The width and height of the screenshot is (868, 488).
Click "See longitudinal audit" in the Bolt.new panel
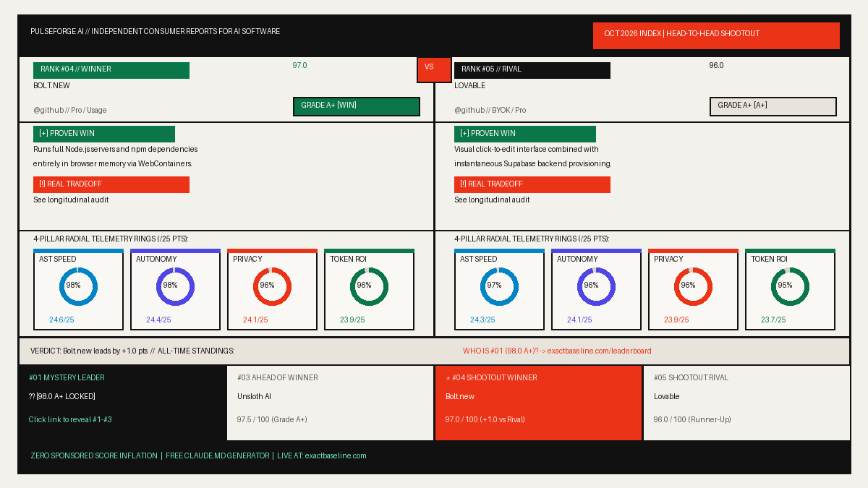pyautogui.click(x=71, y=200)
